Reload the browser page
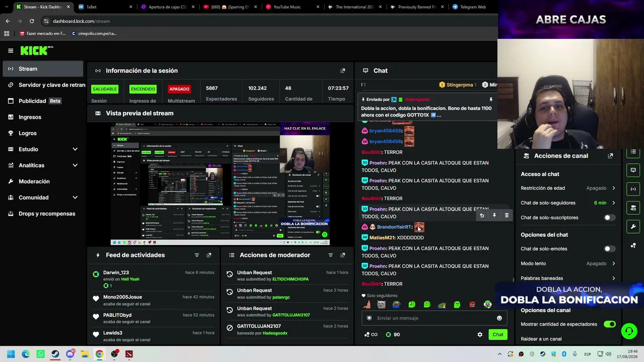This screenshot has width=644, height=362. (32, 21)
